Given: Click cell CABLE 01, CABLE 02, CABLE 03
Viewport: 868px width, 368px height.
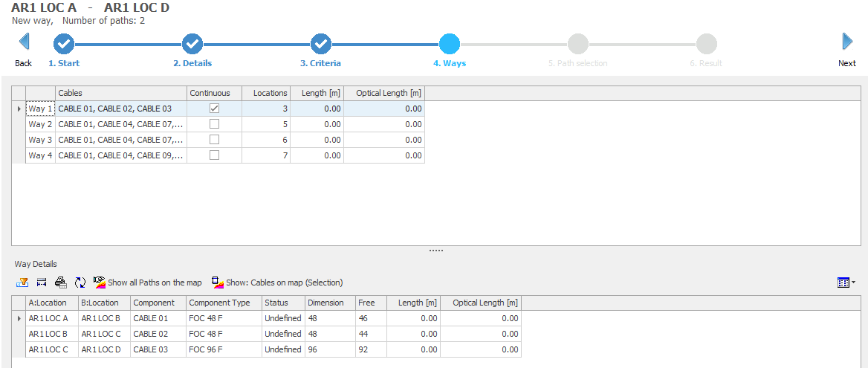Looking at the screenshot, I should 120,109.
